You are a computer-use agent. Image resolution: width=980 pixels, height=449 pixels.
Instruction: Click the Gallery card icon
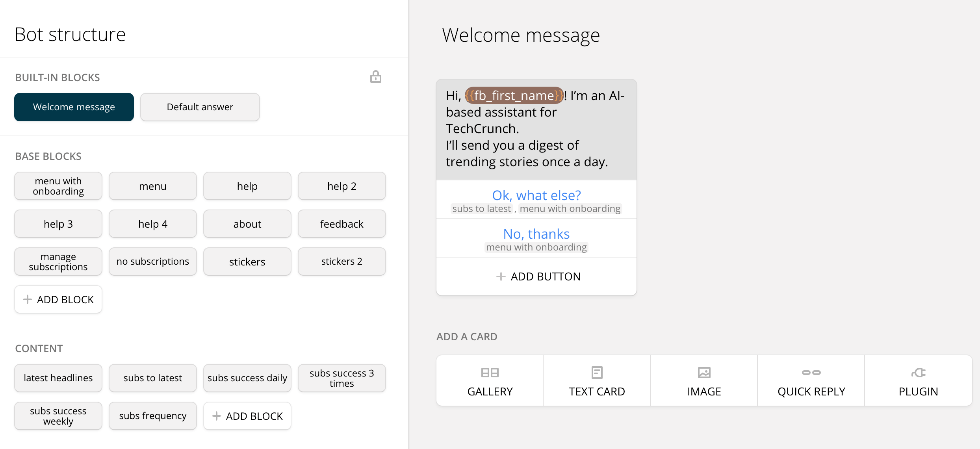pos(490,372)
